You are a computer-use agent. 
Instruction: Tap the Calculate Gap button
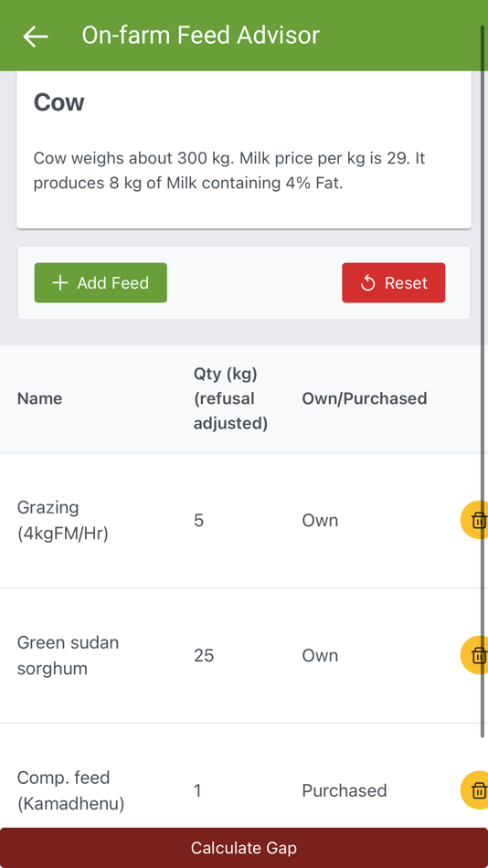coord(244,848)
